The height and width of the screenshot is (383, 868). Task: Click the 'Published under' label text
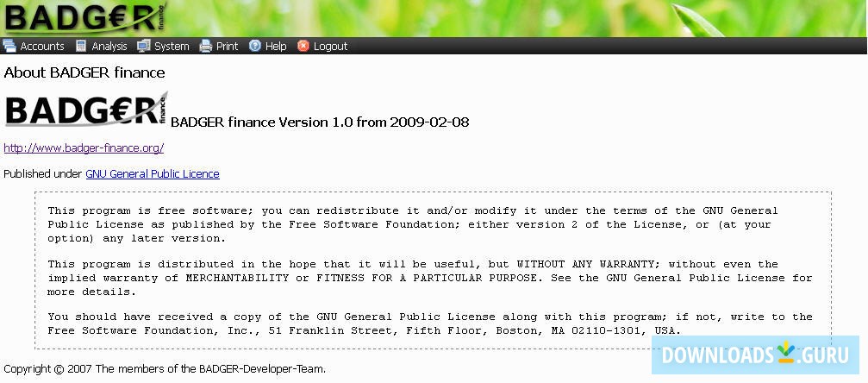pyautogui.click(x=42, y=174)
